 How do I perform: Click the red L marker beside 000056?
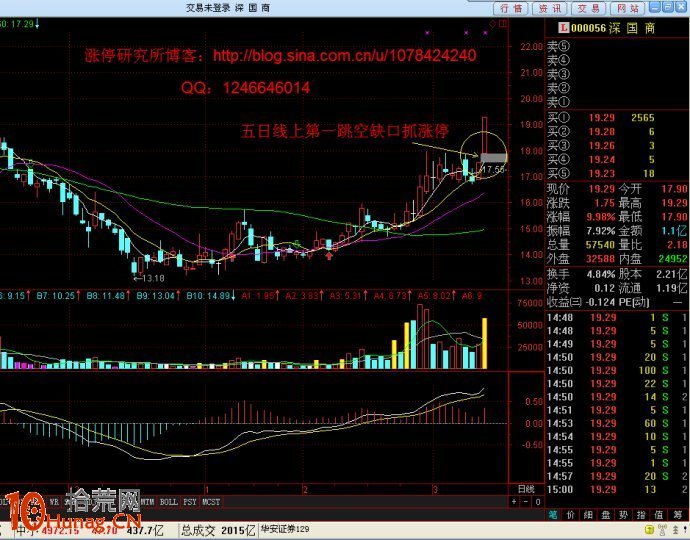[x=563, y=28]
